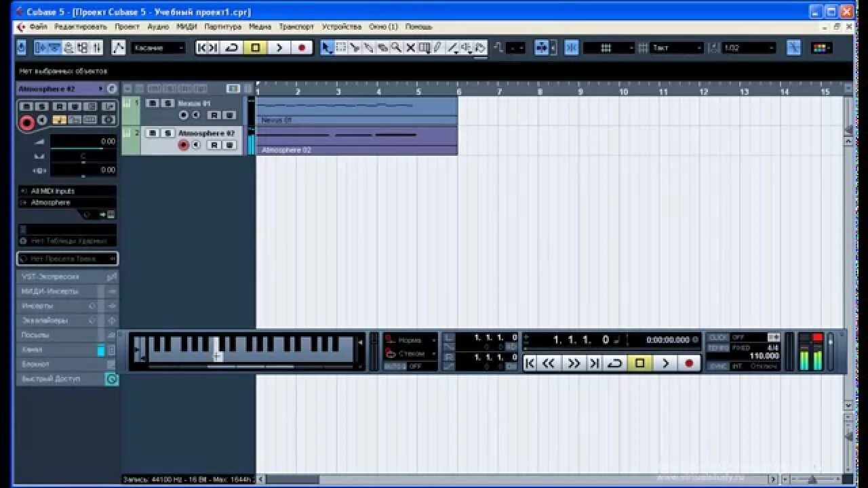
Task: Open the Файл menu
Action: point(39,26)
